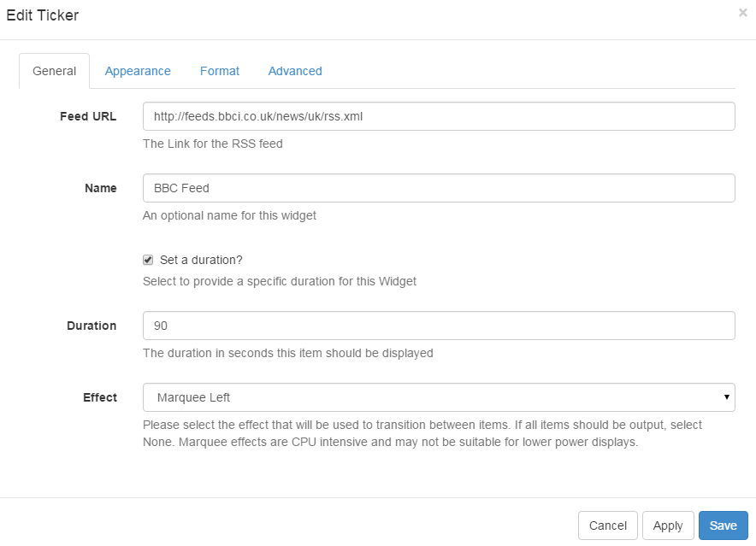Click into the Feed URL text field
This screenshot has height=546, width=756.
[439, 116]
